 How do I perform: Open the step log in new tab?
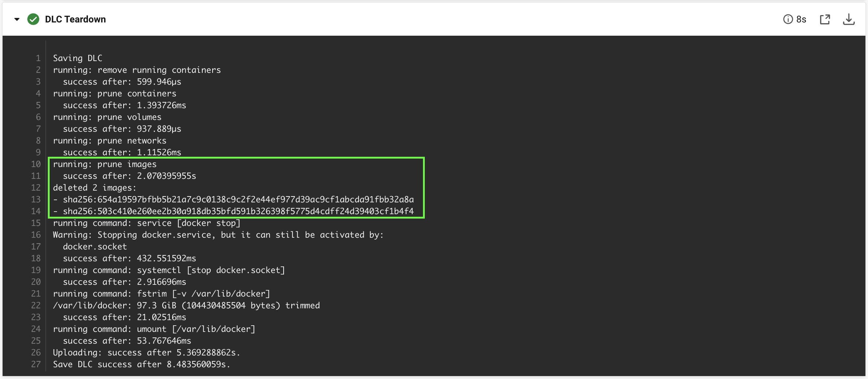click(825, 20)
